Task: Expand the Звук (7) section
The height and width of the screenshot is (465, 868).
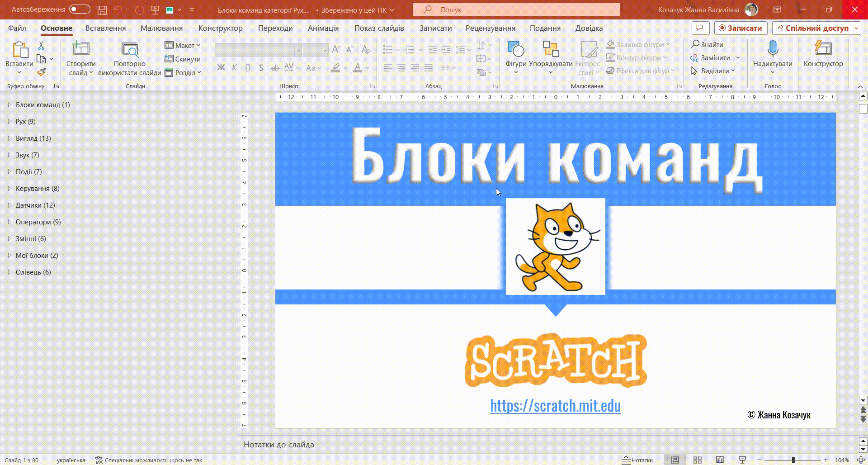Action: coord(9,155)
